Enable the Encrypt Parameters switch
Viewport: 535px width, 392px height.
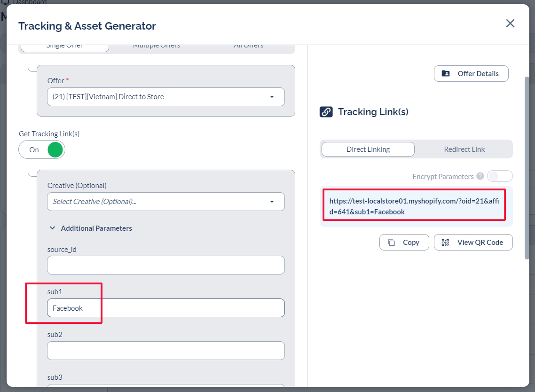click(499, 176)
